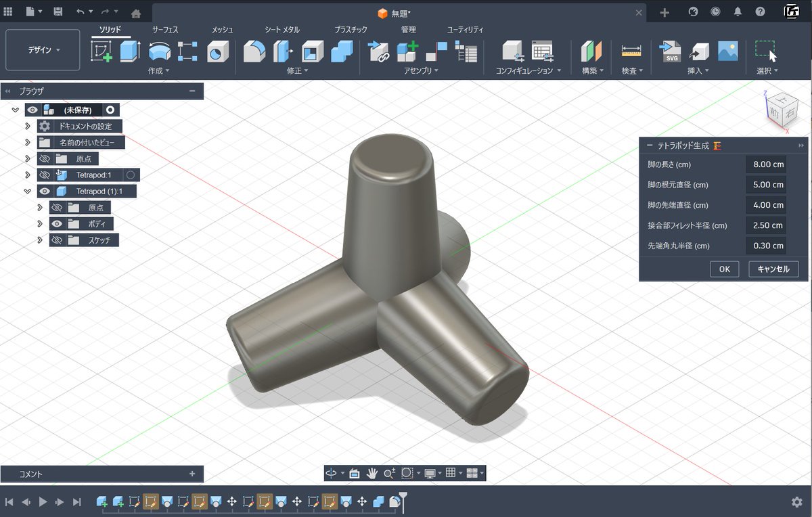Click the Combine bodies icon

coord(342,51)
